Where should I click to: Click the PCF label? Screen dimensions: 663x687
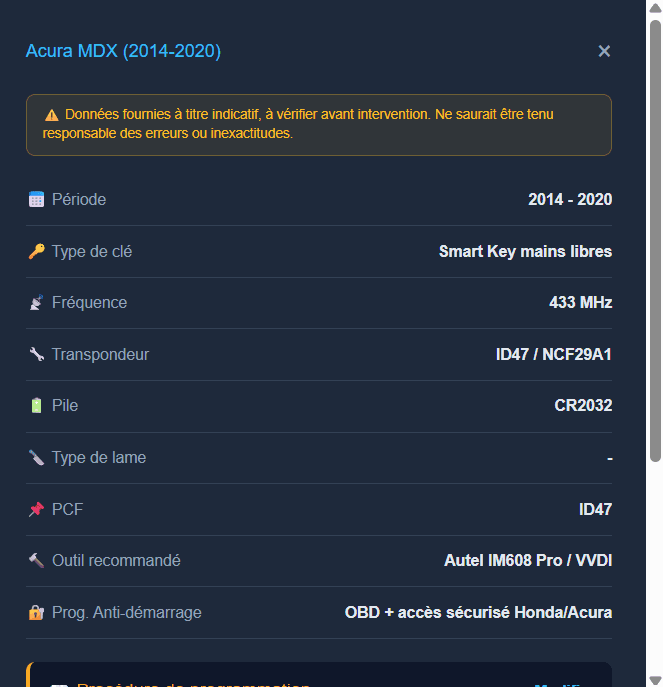pos(67,509)
